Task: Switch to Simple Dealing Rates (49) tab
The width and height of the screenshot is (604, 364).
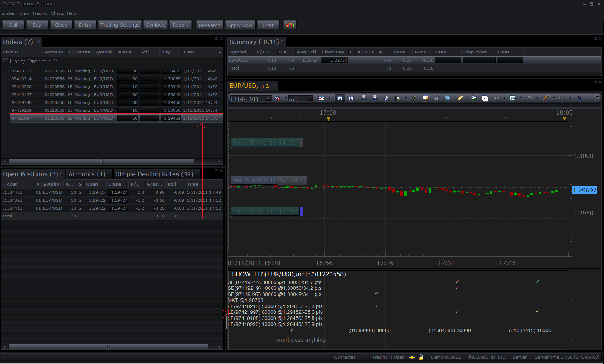Action: (x=154, y=174)
